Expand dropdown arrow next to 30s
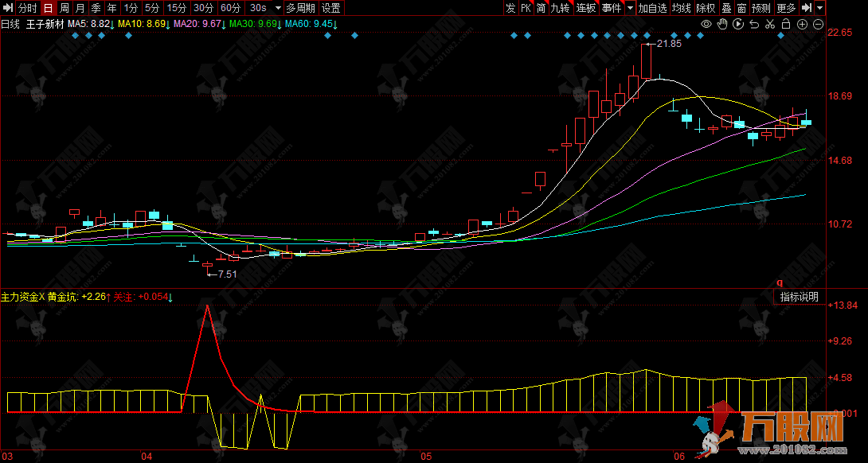Image resolution: width=868 pixels, height=463 pixels. coord(276,8)
